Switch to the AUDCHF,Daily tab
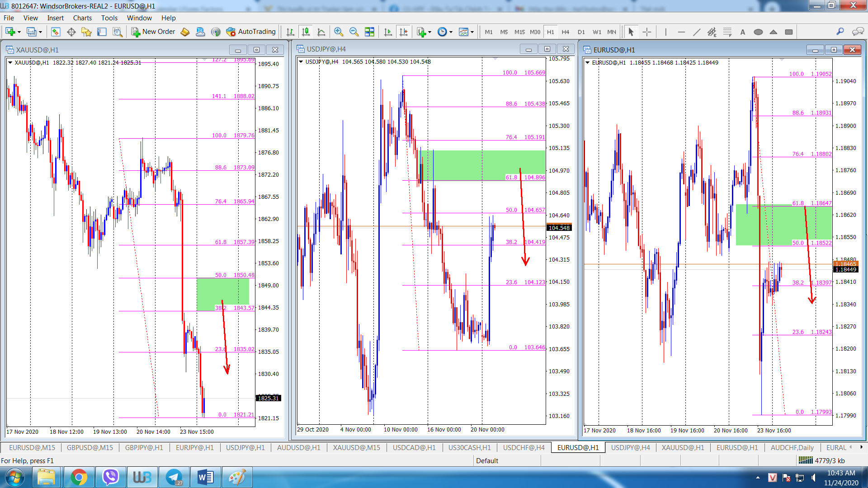The image size is (868, 488). tap(792, 447)
